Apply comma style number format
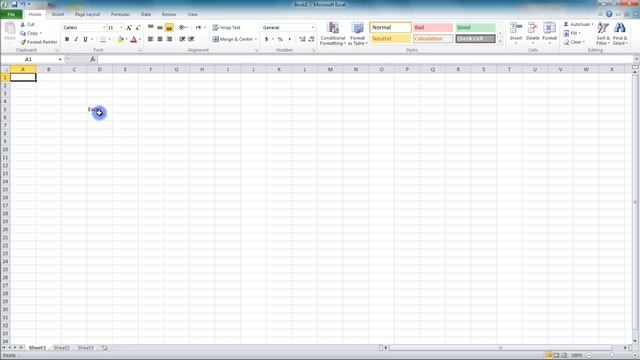 pyautogui.click(x=289, y=39)
